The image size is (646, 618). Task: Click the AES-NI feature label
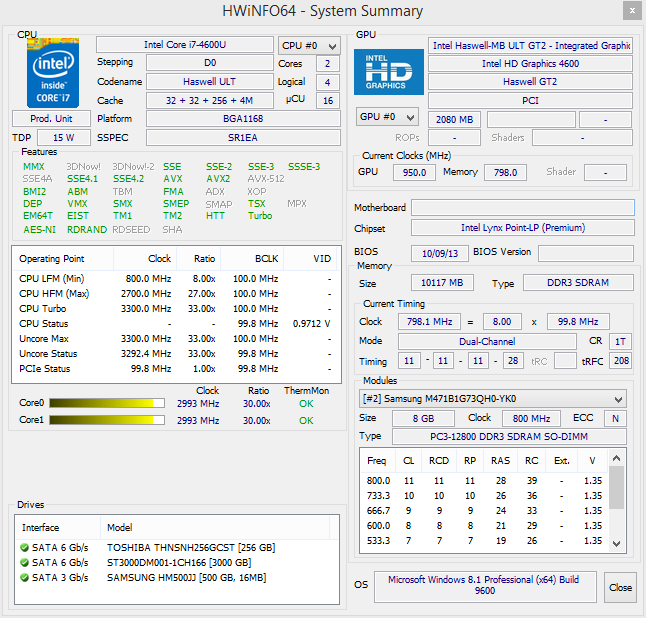point(40,229)
